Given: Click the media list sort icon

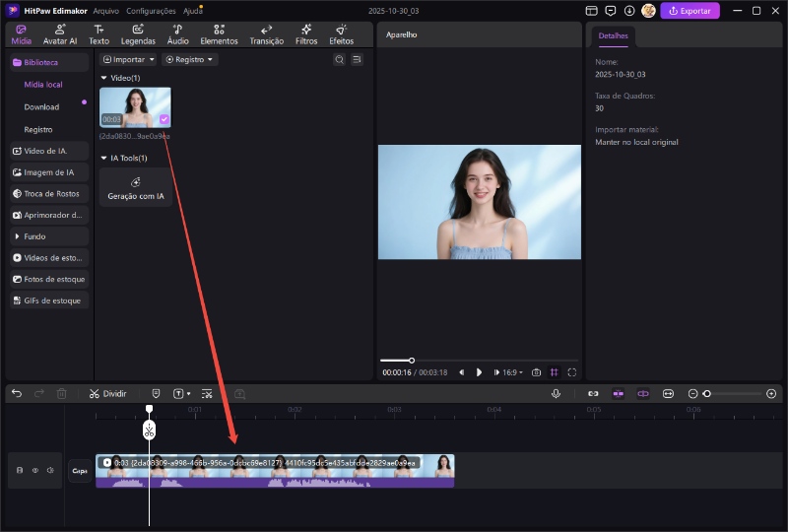Looking at the screenshot, I should coord(357,59).
